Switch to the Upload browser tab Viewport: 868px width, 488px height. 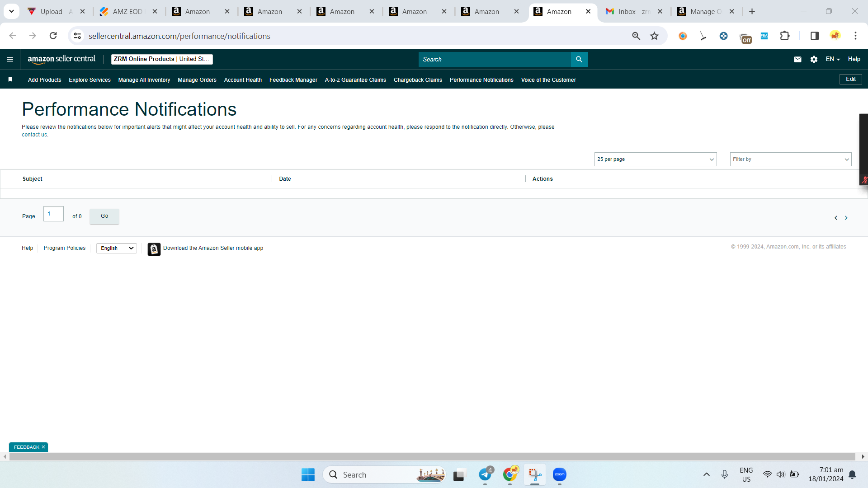point(57,11)
